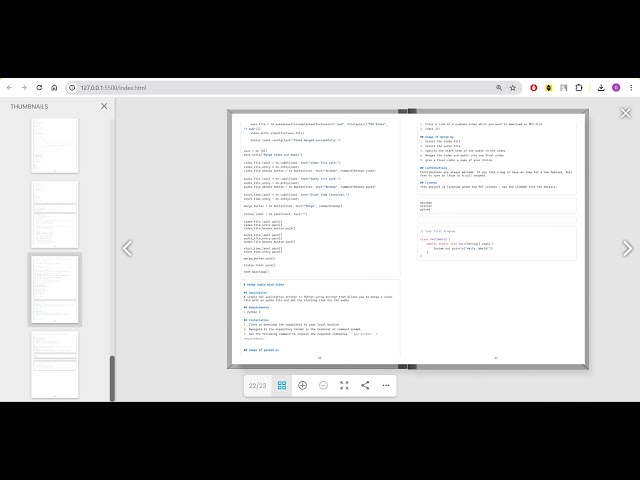Open the browser extensions puzzle icon

[579, 88]
